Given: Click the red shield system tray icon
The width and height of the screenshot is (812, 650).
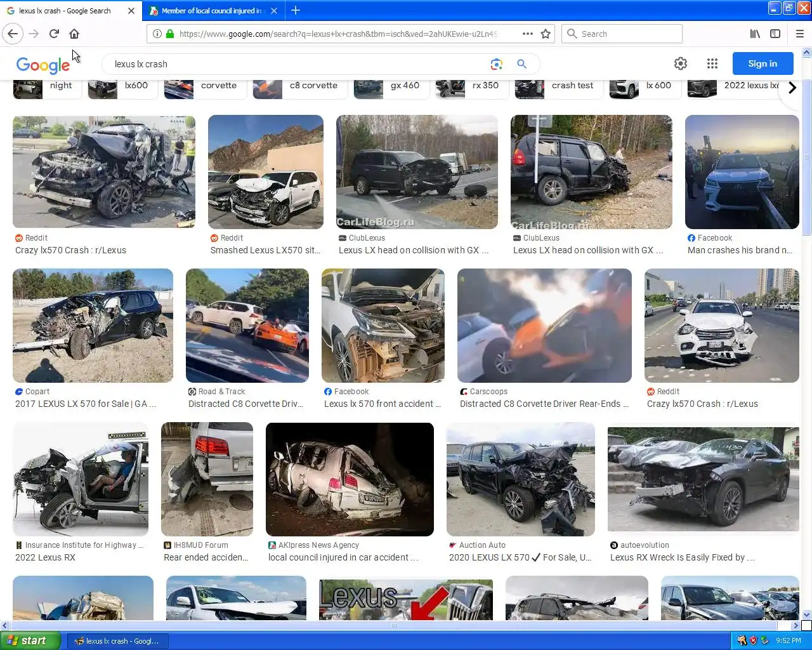Looking at the screenshot, I should click(x=753, y=641).
